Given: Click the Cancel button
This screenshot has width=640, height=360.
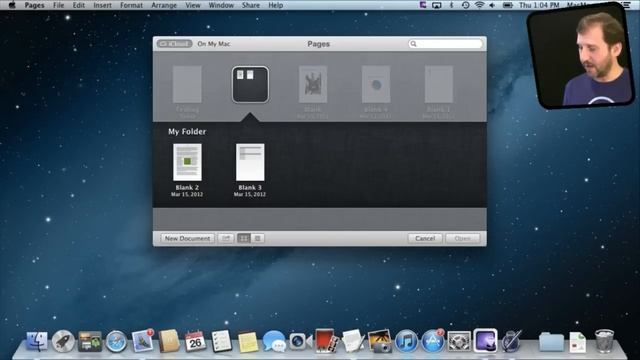Looking at the screenshot, I should [425, 238].
